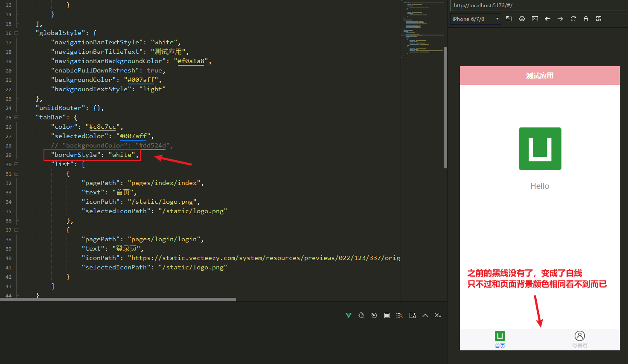Go forward in the built-in browser
Image resolution: width=628 pixels, height=364 pixels.
[560, 19]
